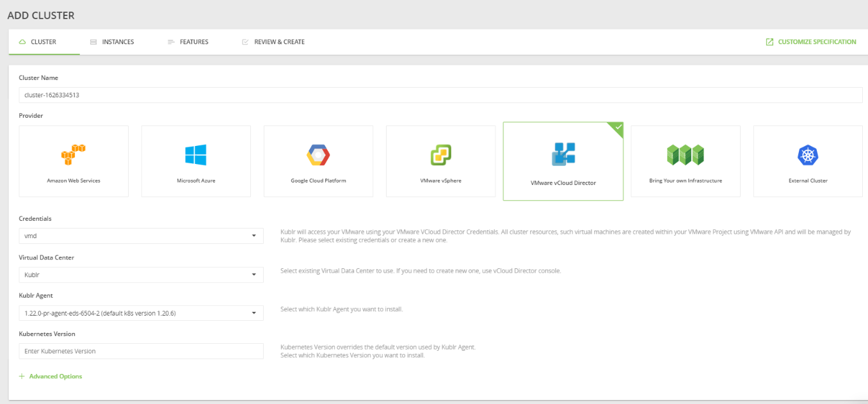The width and height of the screenshot is (868, 404).
Task: Open the Kublr Agent version dropdown
Action: click(141, 313)
